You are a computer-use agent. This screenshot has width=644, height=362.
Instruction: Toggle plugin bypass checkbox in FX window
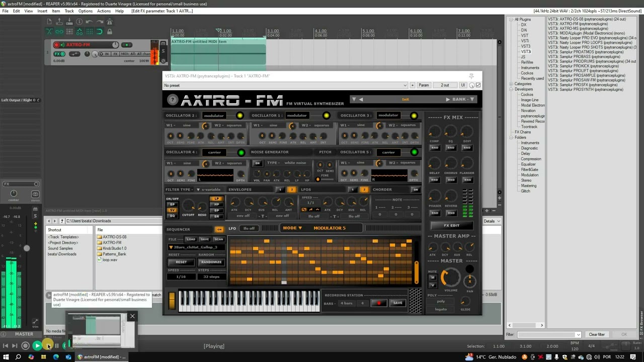[478, 85]
